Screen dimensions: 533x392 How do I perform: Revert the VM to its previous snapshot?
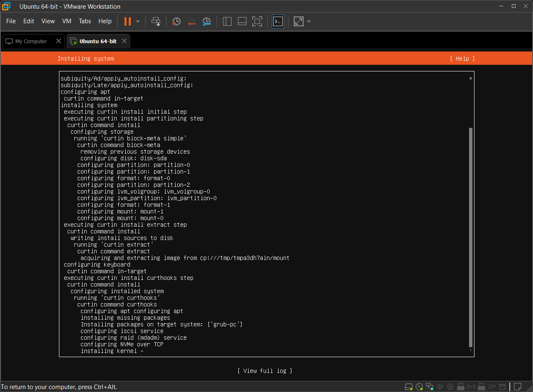tap(191, 21)
